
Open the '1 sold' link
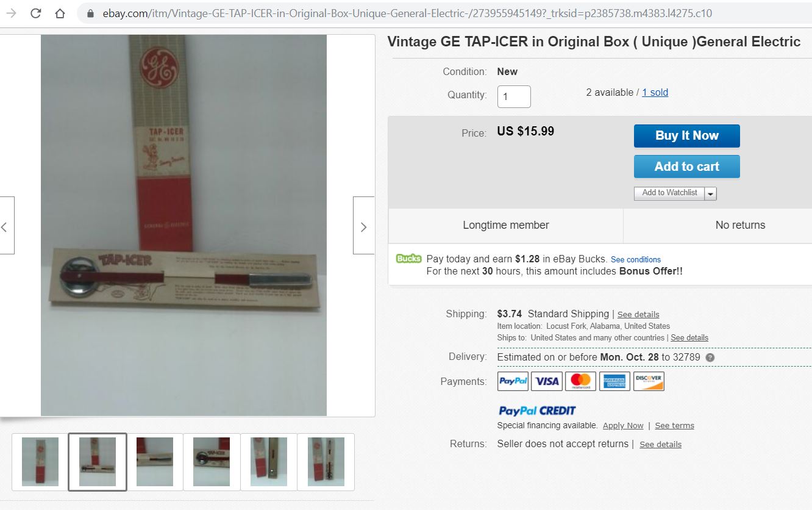(655, 93)
